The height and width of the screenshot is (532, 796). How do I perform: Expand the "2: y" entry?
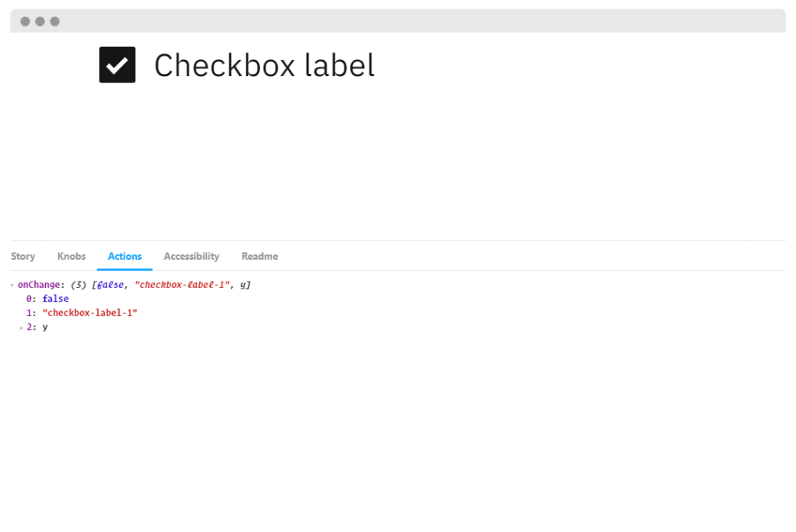pyautogui.click(x=20, y=327)
